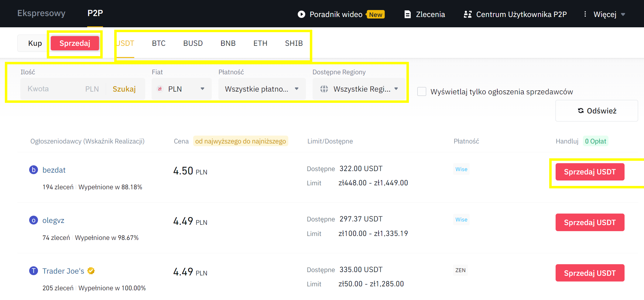Expand the PLN fiat dropdown
Viewport: 644px width, 300px height.
coord(181,89)
